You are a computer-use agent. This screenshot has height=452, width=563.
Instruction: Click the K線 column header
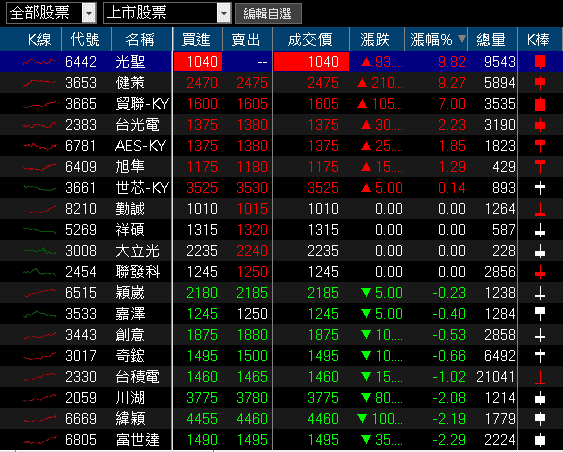tap(31, 39)
